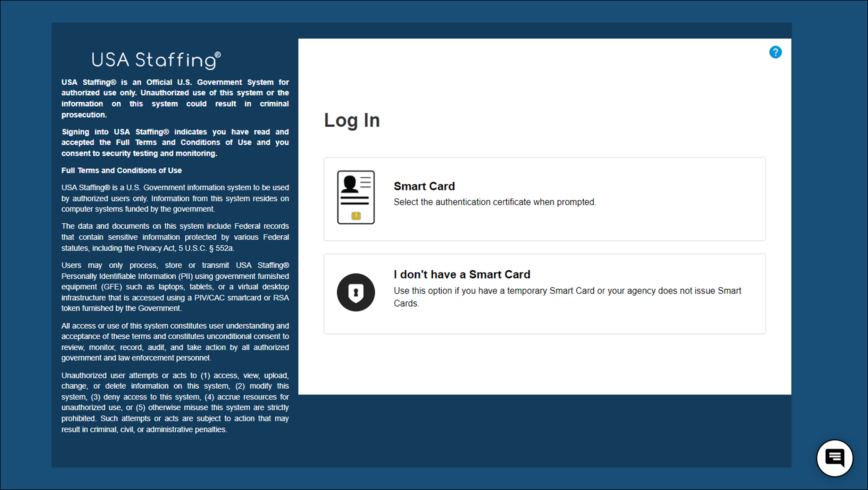Expand the Full Terms and Conditions of Use
The width and height of the screenshot is (868, 490).
pos(121,170)
